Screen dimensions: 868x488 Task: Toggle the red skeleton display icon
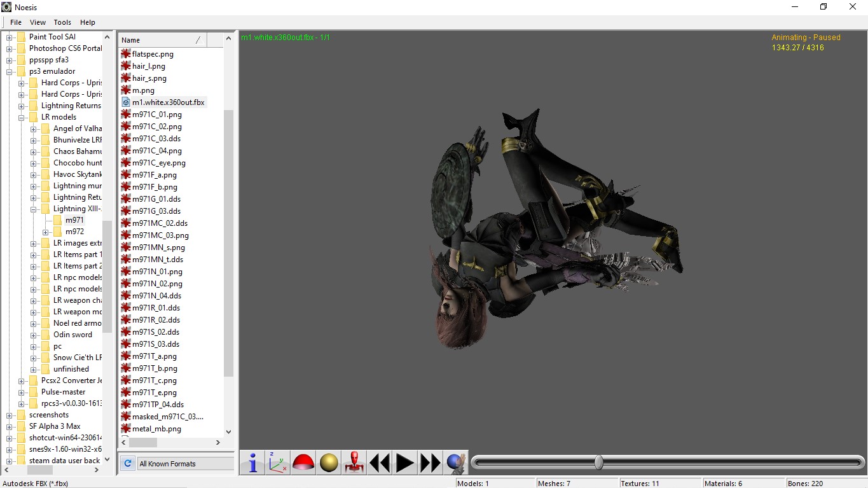tap(354, 463)
